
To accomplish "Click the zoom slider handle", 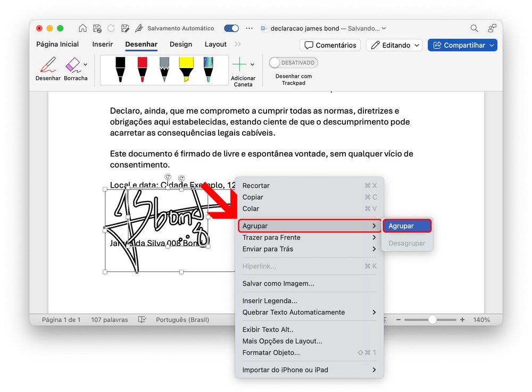I will tap(433, 320).
